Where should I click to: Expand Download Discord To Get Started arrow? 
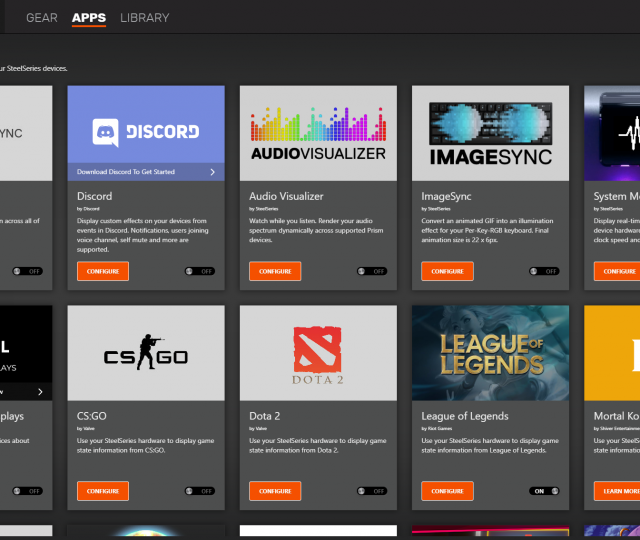pyautogui.click(x=212, y=172)
